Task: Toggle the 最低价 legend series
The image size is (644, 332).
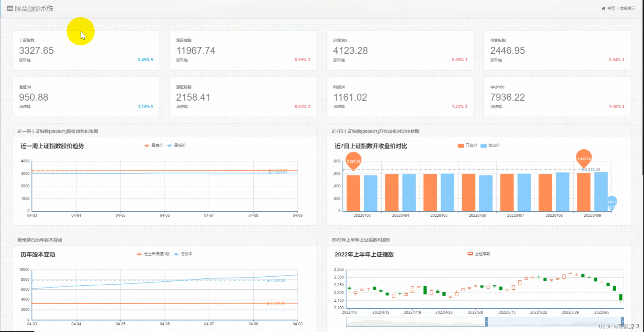Action: pos(176,146)
